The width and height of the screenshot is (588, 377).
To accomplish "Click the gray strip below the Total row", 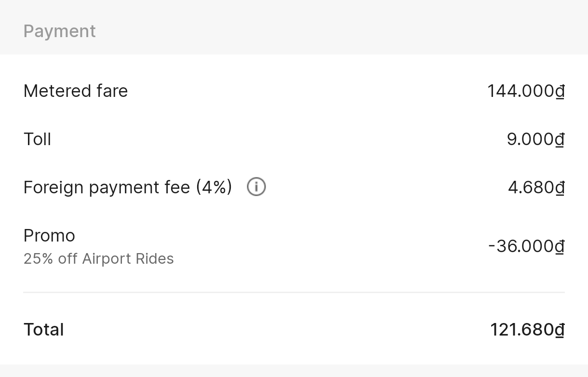I will (294, 371).
